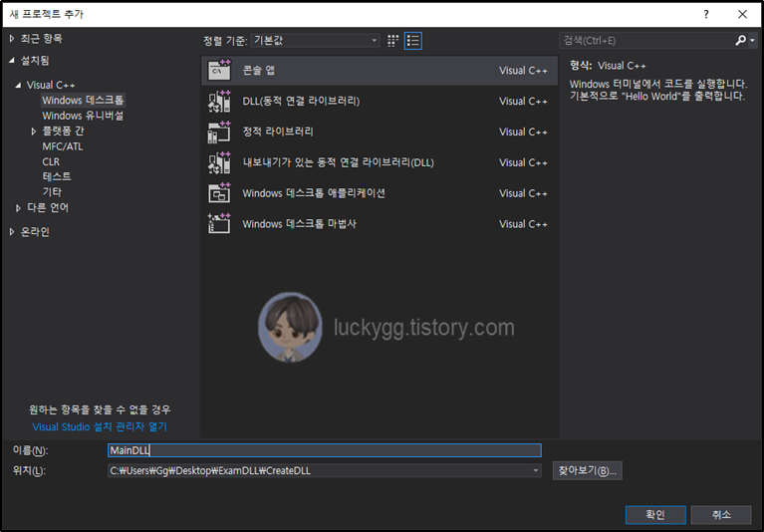Expand the 플랫폼 간 node
764x532 pixels.
click(34, 132)
